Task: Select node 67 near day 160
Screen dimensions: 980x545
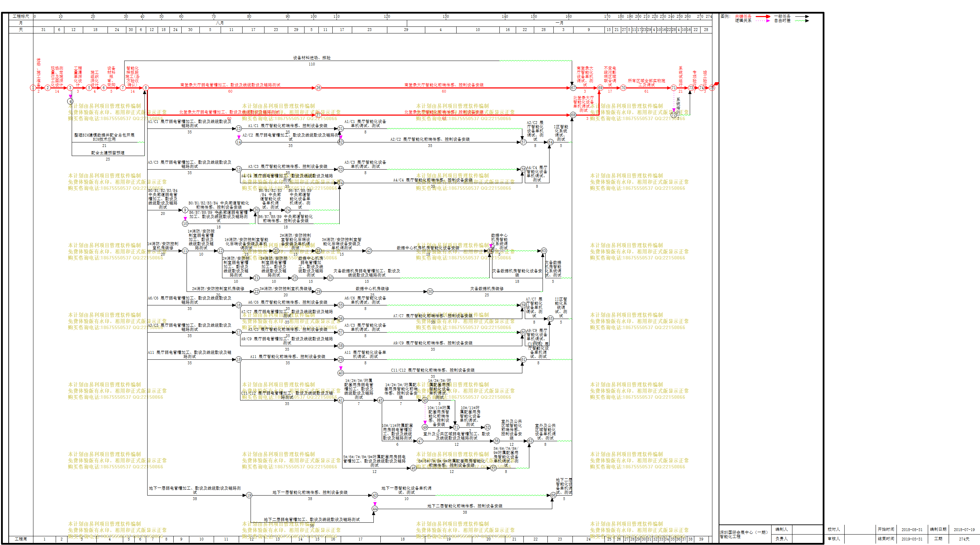Action: tap(573, 88)
